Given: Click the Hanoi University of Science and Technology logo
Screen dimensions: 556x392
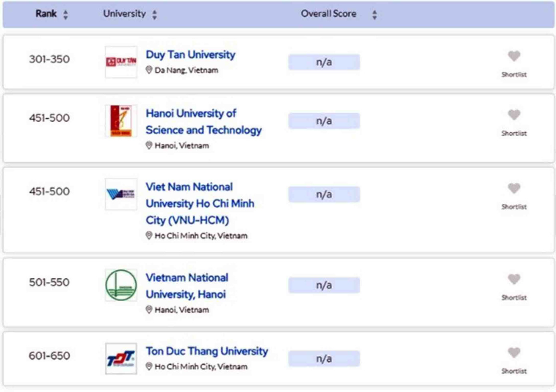Looking at the screenshot, I should tap(121, 121).
